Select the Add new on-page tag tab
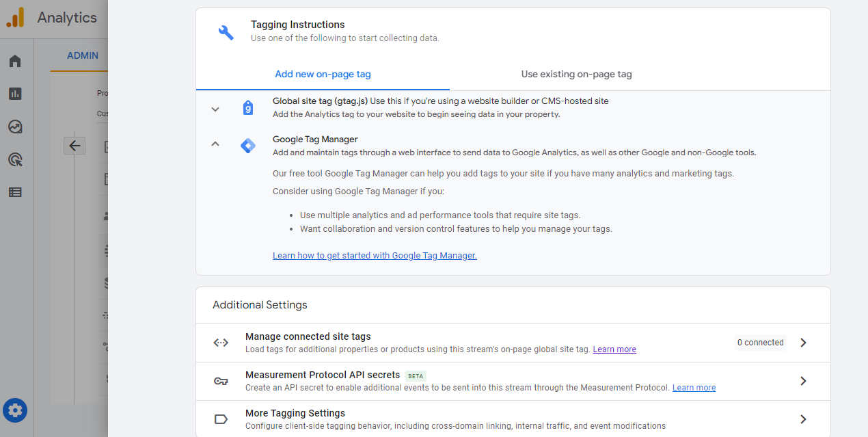868x437 pixels. click(x=323, y=74)
